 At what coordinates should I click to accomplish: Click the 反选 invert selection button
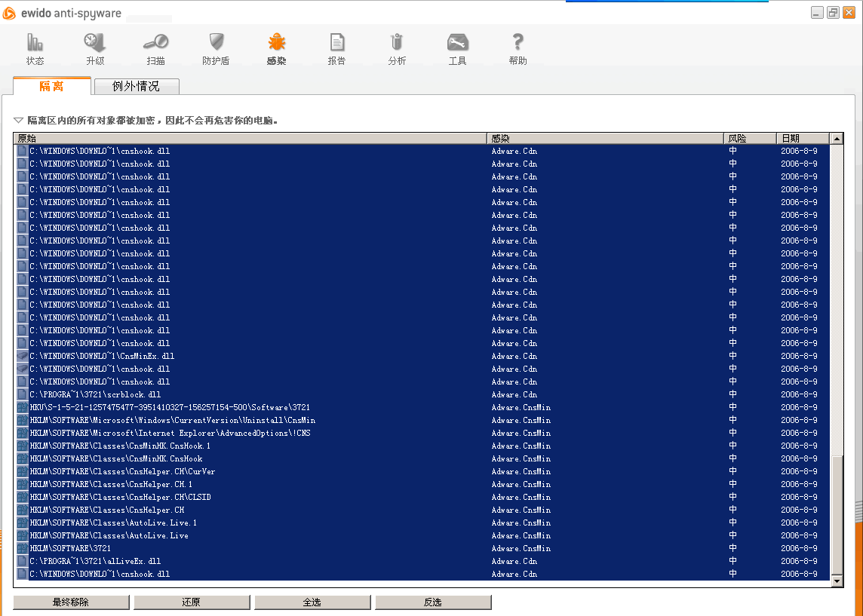point(432,602)
